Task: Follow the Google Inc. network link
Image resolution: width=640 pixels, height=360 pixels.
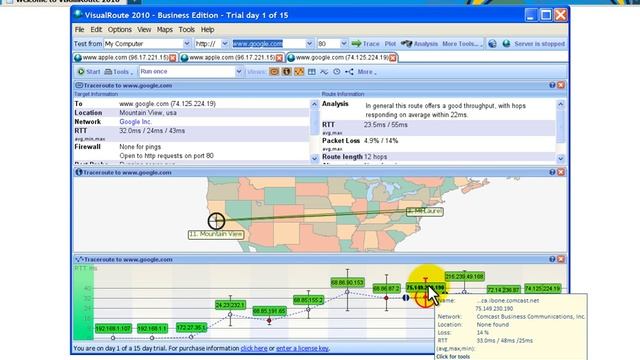Action: click(x=136, y=122)
